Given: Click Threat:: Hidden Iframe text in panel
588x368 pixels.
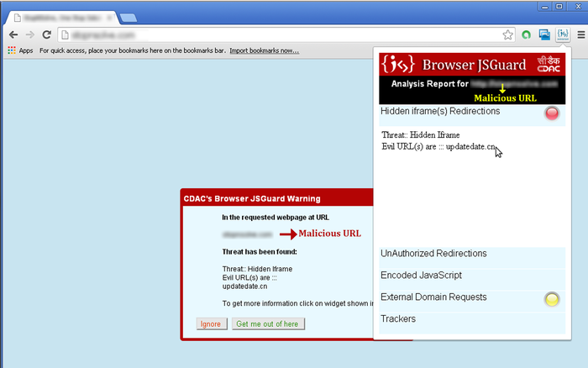Looking at the screenshot, I should click(x=420, y=134).
